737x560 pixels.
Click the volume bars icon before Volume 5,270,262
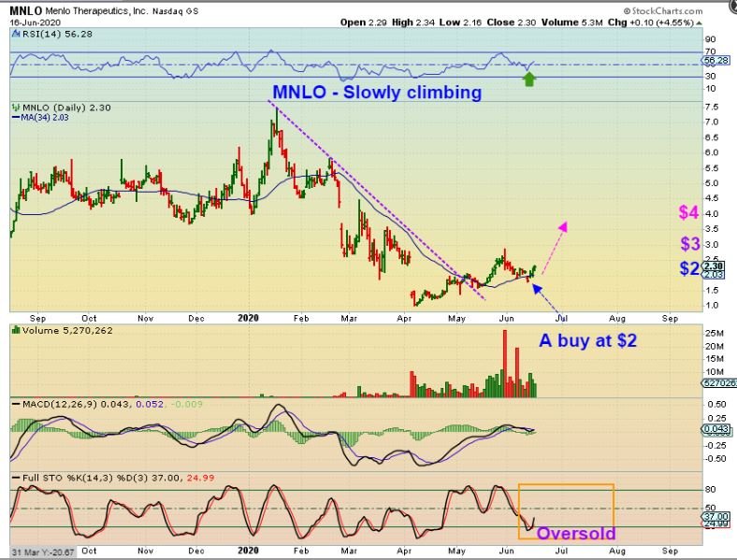pyautogui.click(x=16, y=330)
